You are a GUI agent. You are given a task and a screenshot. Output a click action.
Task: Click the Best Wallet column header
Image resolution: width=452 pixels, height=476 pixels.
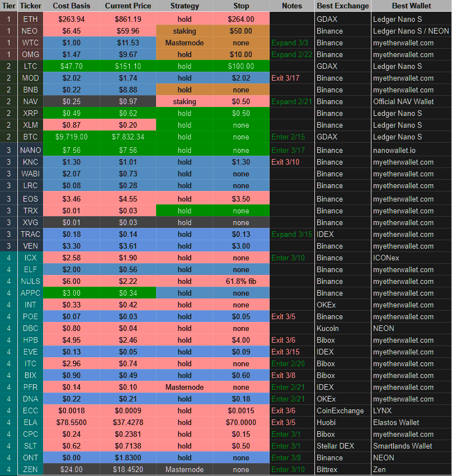(x=411, y=6)
